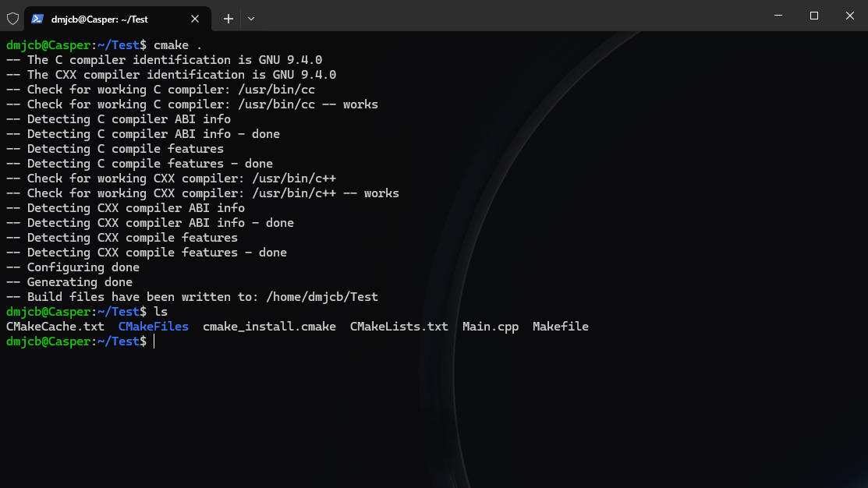Maximize the terminal window

click(x=813, y=16)
